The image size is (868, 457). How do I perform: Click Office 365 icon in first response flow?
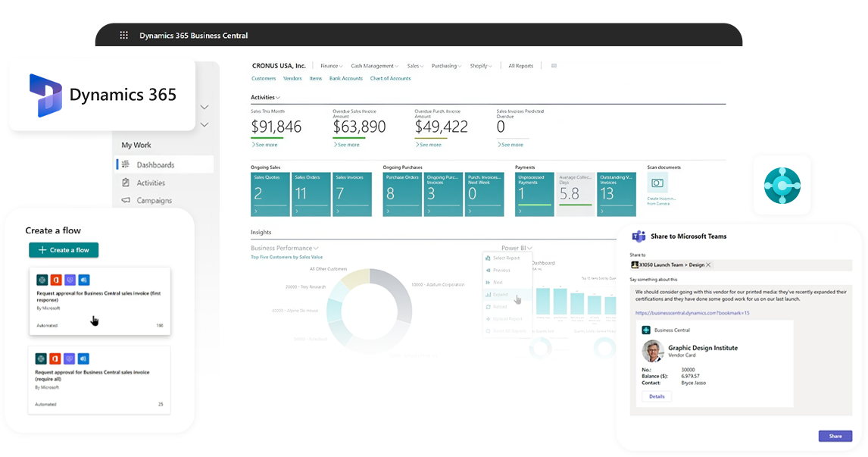[x=56, y=280]
